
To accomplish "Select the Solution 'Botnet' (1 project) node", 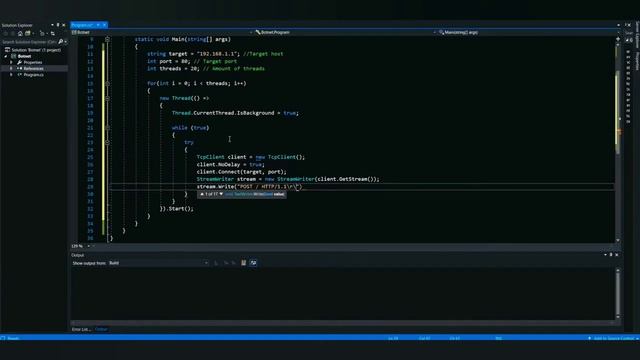I will (36, 50).
